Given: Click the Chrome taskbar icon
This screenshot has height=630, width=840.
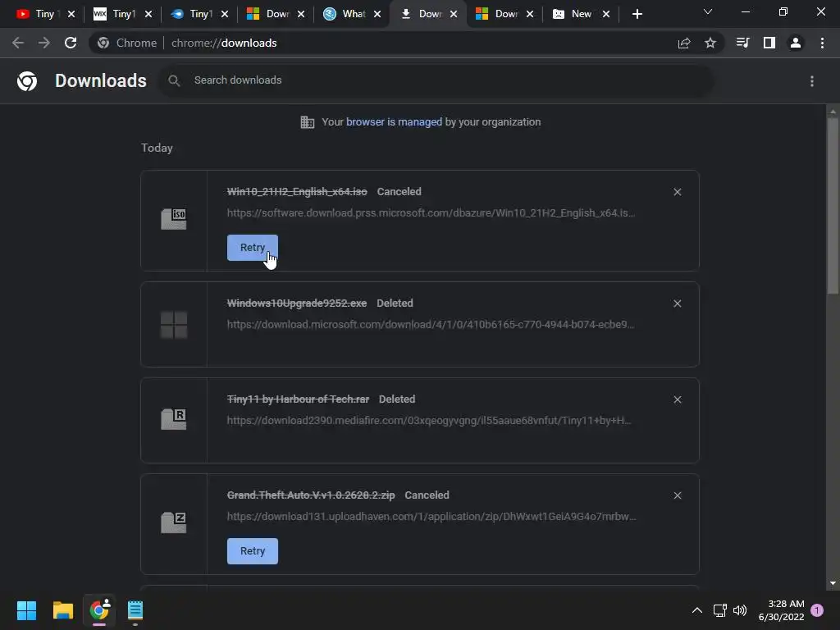Looking at the screenshot, I should point(99,610).
